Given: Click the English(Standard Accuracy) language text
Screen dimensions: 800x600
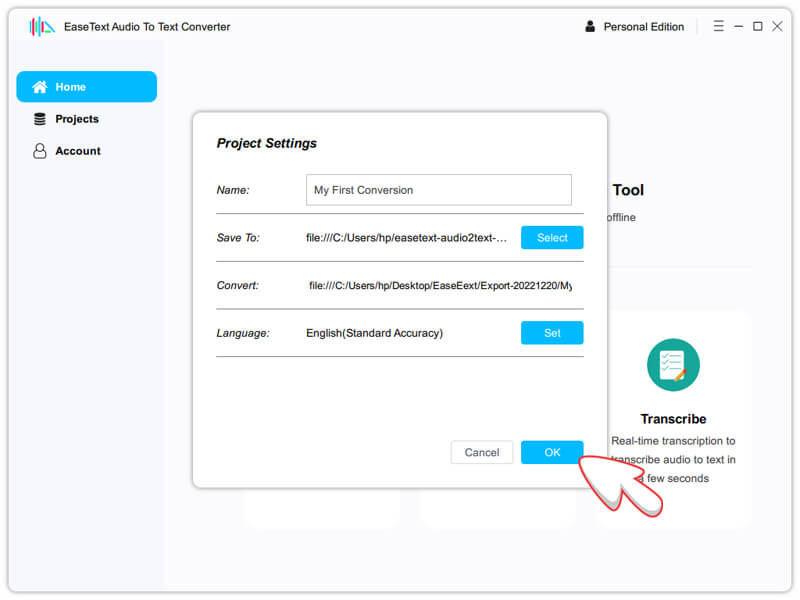Looking at the screenshot, I should pos(374,333).
